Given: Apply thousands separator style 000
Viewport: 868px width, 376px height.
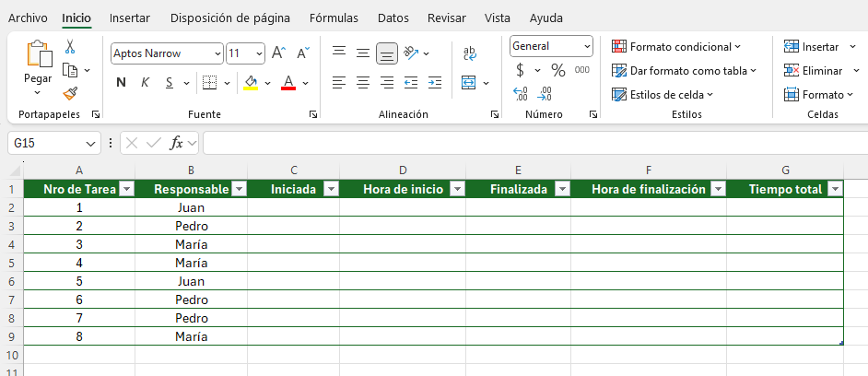Looking at the screenshot, I should coord(581,70).
